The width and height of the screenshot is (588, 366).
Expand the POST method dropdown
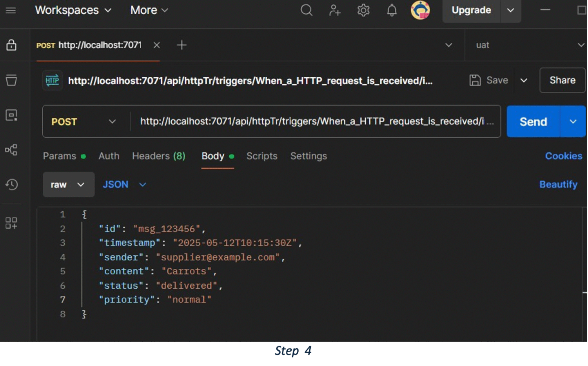[83, 122]
